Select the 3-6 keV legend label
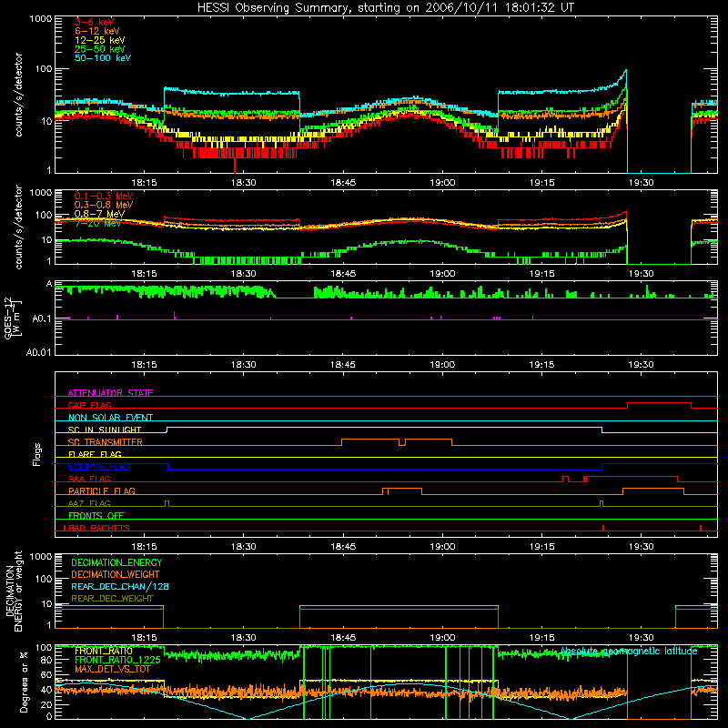Viewport: 728px width, 728px height. pos(95,22)
